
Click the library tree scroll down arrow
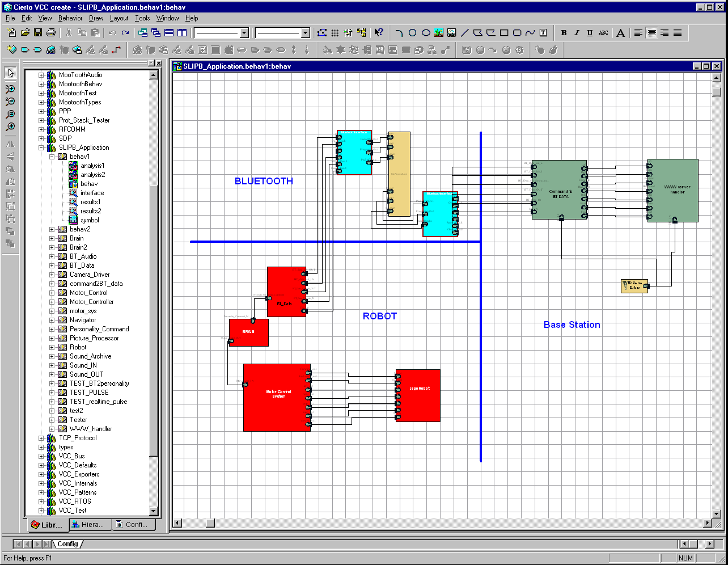154,511
